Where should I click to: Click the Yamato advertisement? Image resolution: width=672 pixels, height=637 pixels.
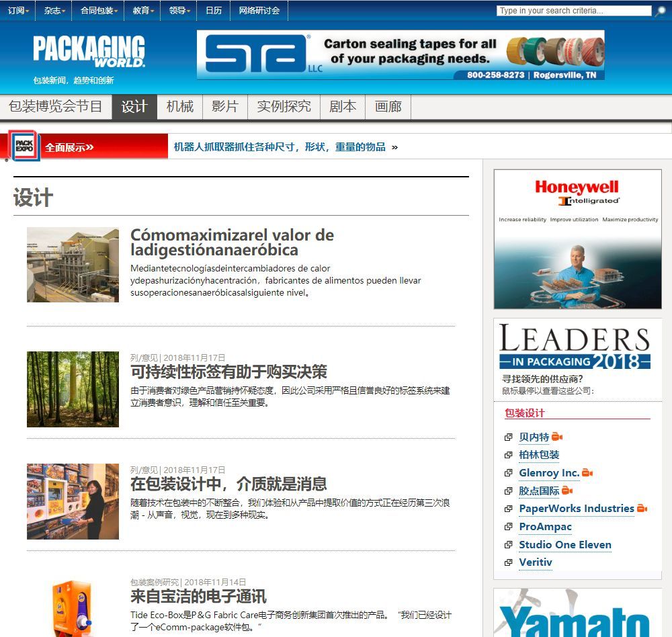pyautogui.click(x=578, y=613)
